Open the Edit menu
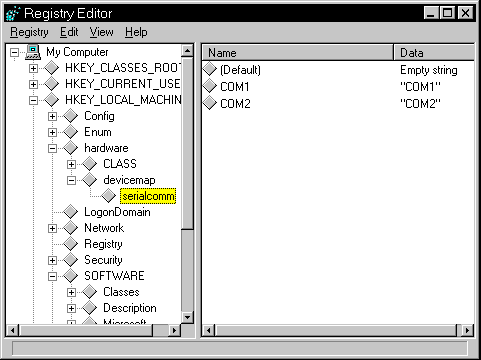This screenshot has width=481, height=360. pos(69,32)
